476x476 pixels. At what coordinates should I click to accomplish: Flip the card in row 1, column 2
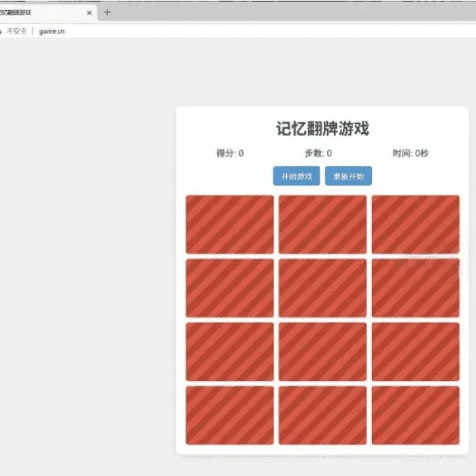(x=322, y=224)
